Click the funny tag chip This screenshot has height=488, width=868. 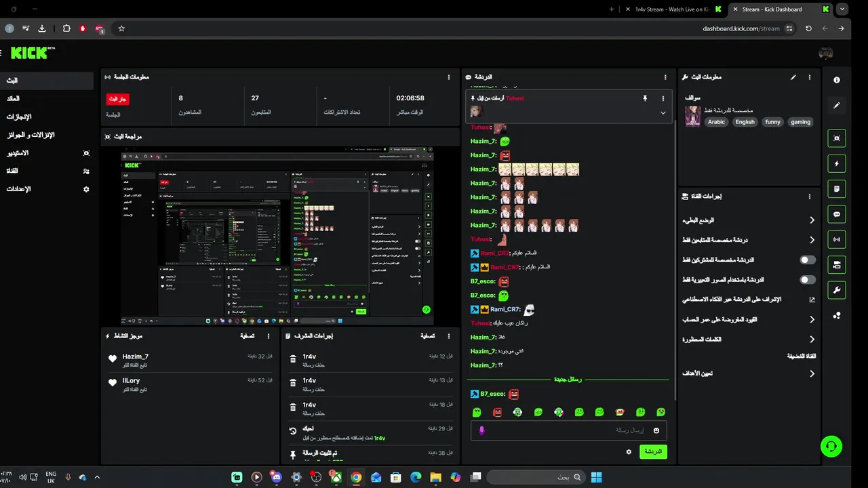pos(773,122)
